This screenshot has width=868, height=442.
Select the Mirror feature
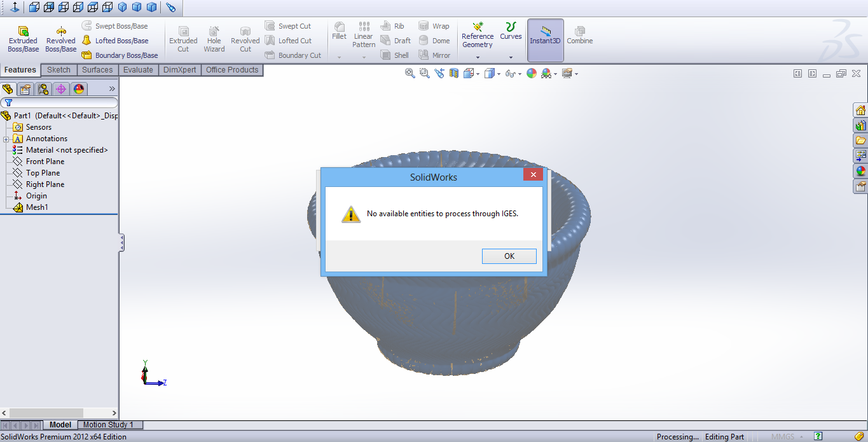coord(434,55)
